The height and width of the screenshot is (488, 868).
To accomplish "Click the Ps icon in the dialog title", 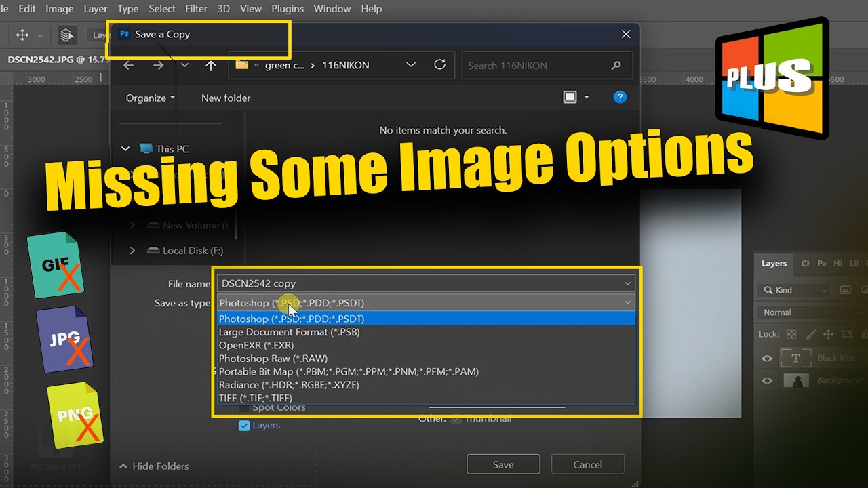I will point(124,34).
